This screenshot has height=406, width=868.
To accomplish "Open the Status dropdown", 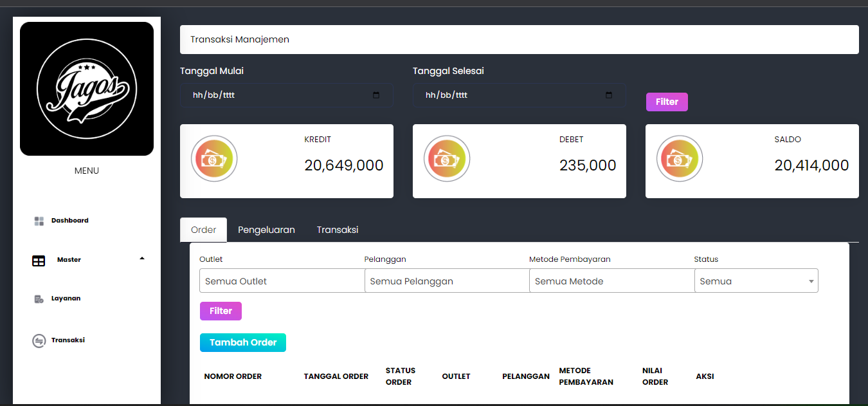I will pyautogui.click(x=755, y=281).
